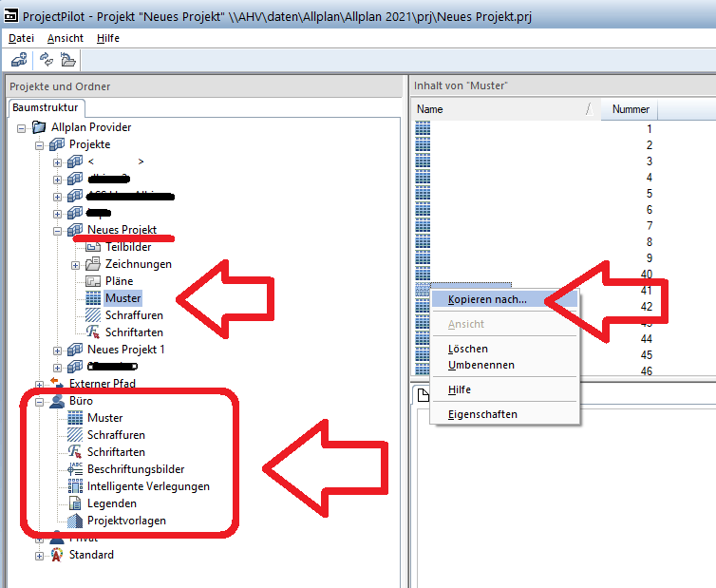Open Pläne under Neues Projekt
The image size is (716, 588).
pyautogui.click(x=119, y=281)
